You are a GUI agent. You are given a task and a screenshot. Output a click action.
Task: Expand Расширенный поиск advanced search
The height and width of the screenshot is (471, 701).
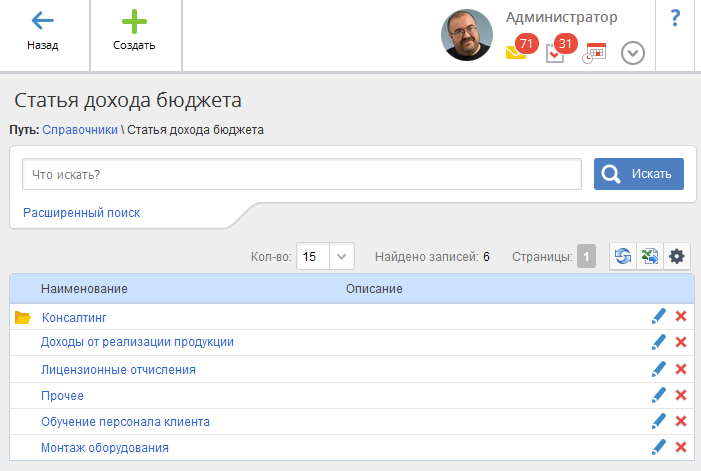click(x=81, y=213)
